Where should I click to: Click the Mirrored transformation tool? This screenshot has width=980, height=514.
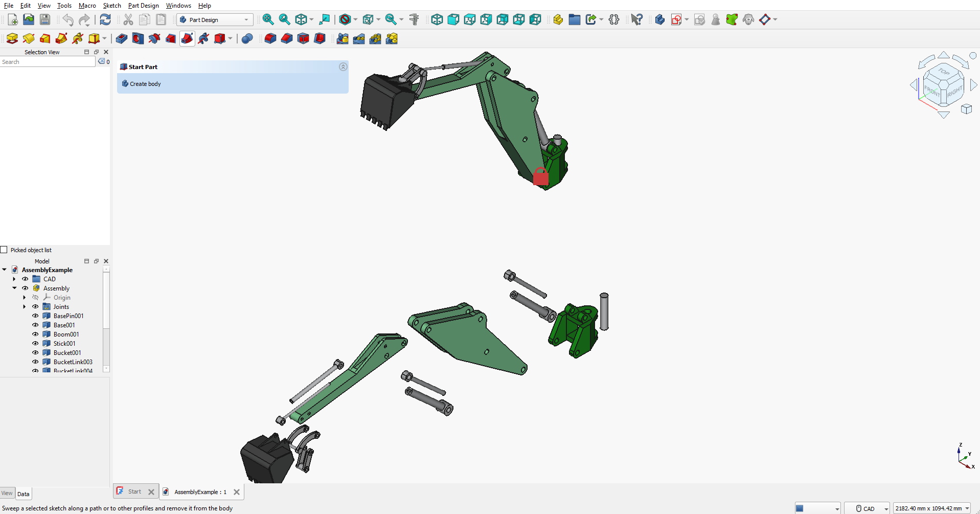click(343, 38)
